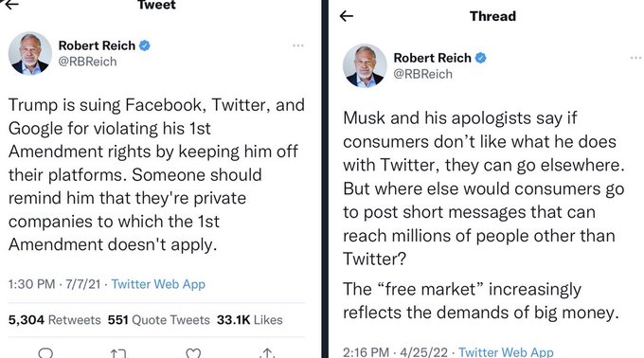Click verified badge next to left Robert Reich name
This screenshot has height=358, width=644.
145,45
